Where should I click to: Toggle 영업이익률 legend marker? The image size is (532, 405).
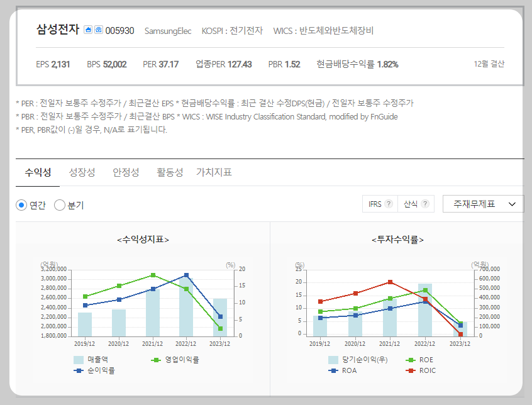pyautogui.click(x=156, y=360)
